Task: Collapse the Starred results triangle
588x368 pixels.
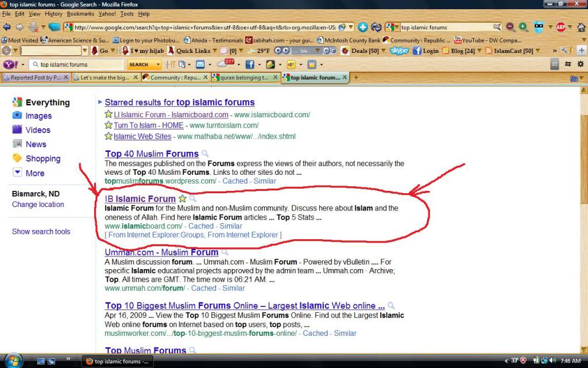Action: [100, 102]
